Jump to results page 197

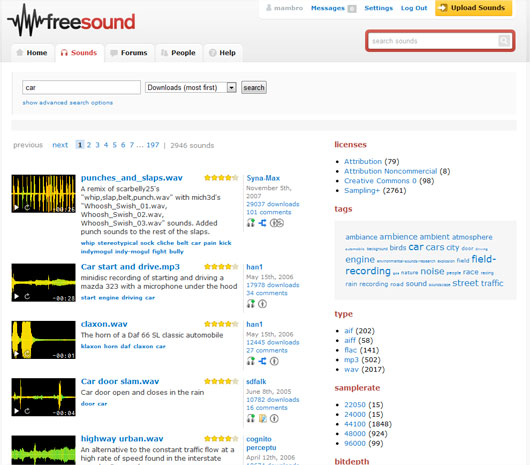[x=153, y=145]
